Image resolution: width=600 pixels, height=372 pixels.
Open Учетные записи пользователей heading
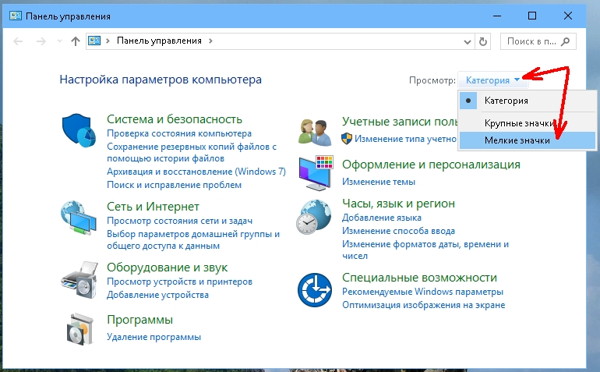point(399,122)
